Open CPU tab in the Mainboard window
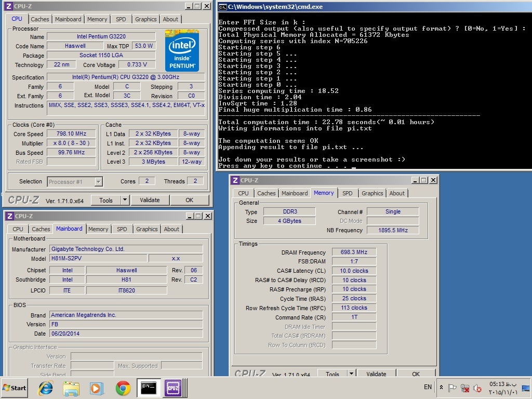532x399 pixels. point(18,229)
